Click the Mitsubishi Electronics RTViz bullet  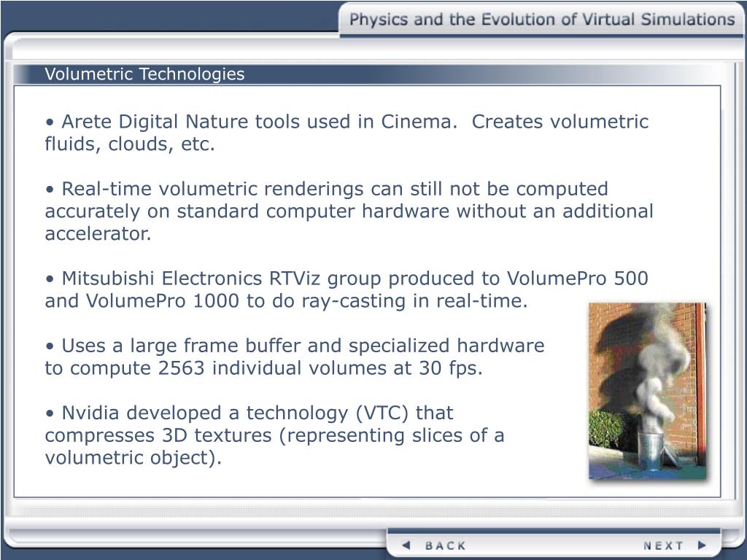tap(347, 289)
